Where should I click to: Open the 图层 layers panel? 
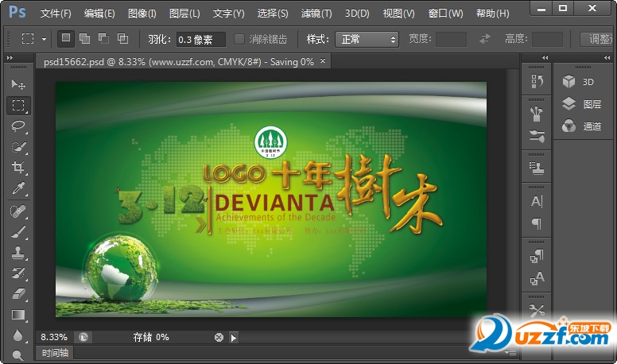(x=581, y=104)
